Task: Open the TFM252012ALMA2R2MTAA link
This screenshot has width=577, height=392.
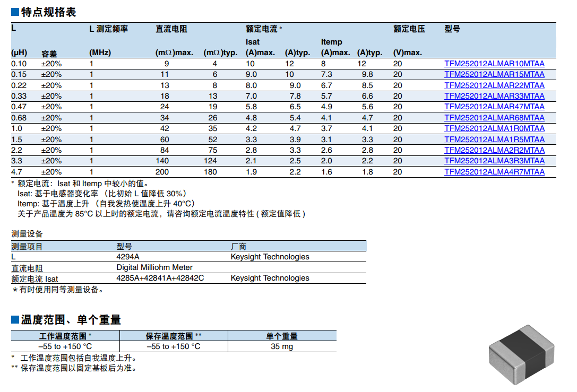Action: click(x=494, y=150)
